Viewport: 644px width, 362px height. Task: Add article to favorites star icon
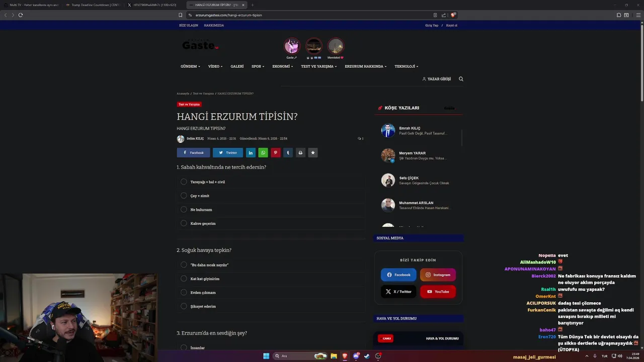313,152
